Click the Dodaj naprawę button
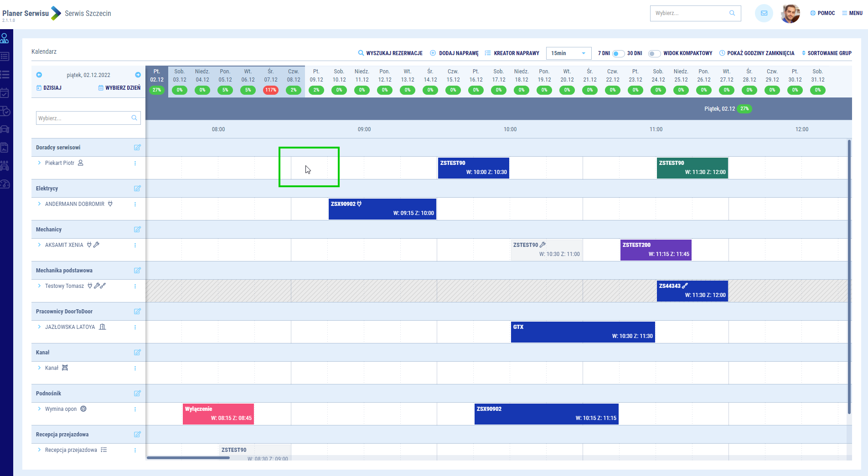868x476 pixels. [454, 53]
